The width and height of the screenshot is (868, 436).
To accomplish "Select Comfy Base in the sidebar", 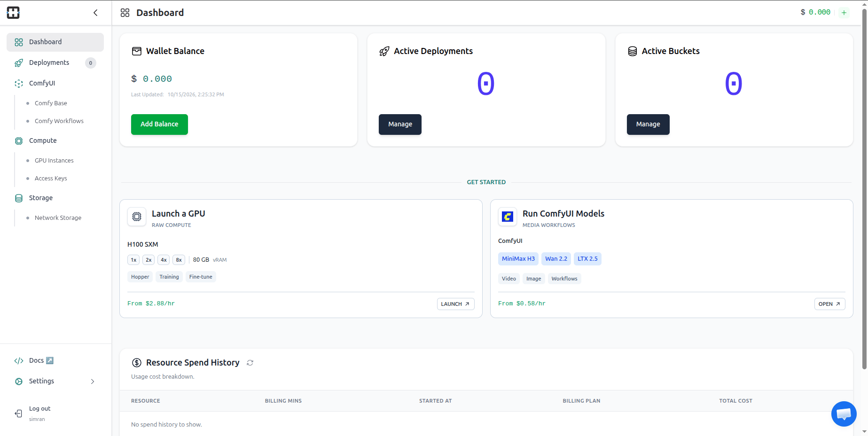I will pyautogui.click(x=51, y=103).
